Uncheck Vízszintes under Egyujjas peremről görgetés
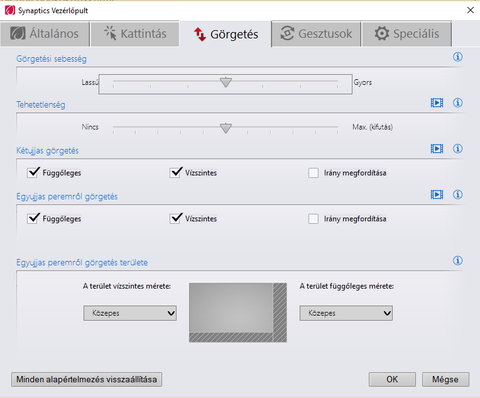 176,219
